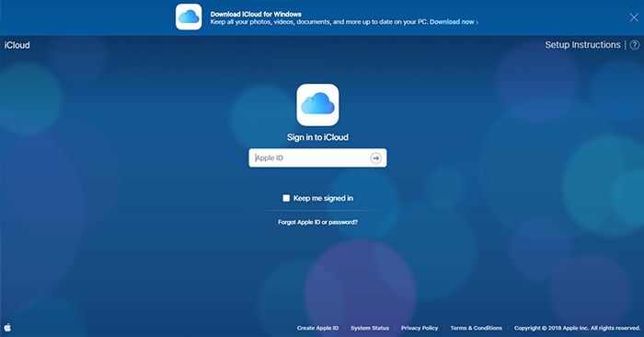Enable the Keep me signed in checkbox
This screenshot has height=337, width=644.
point(286,198)
